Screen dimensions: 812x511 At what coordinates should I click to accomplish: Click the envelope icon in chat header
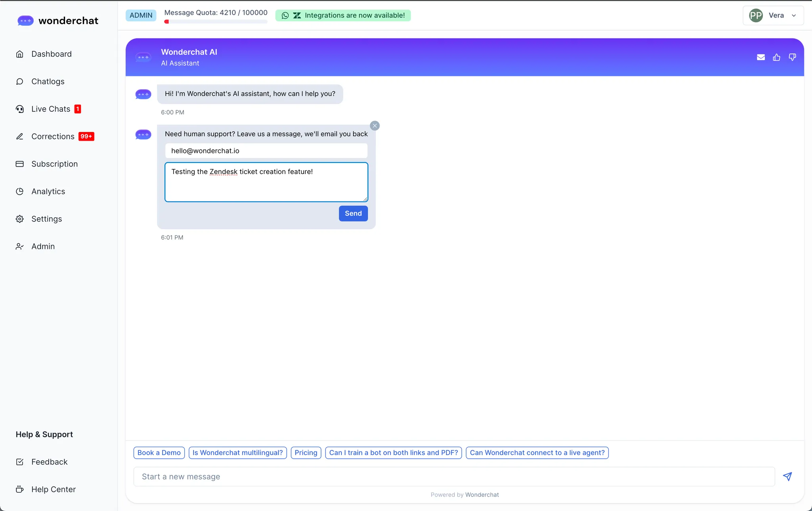760,57
